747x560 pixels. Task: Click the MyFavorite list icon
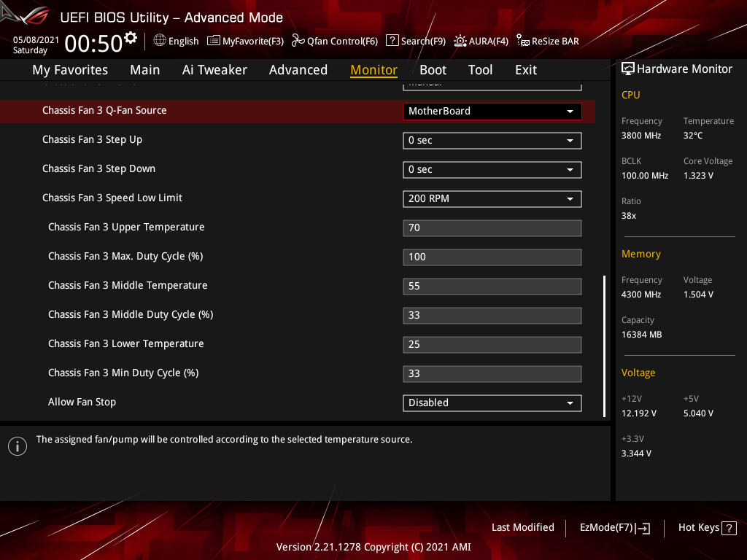[214, 41]
